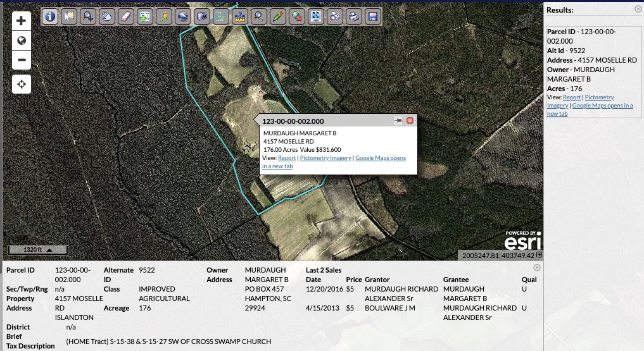Open the Measure ruler tool
644x351 pixels.
click(239, 17)
